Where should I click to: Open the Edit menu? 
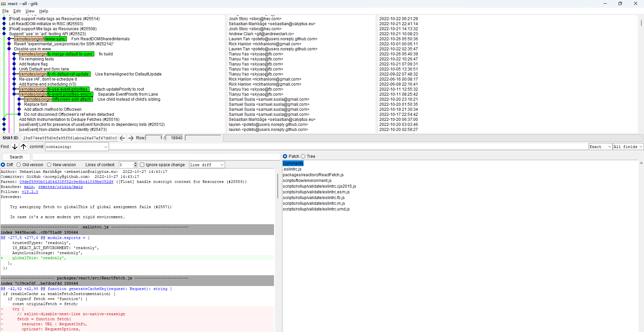(x=17, y=11)
